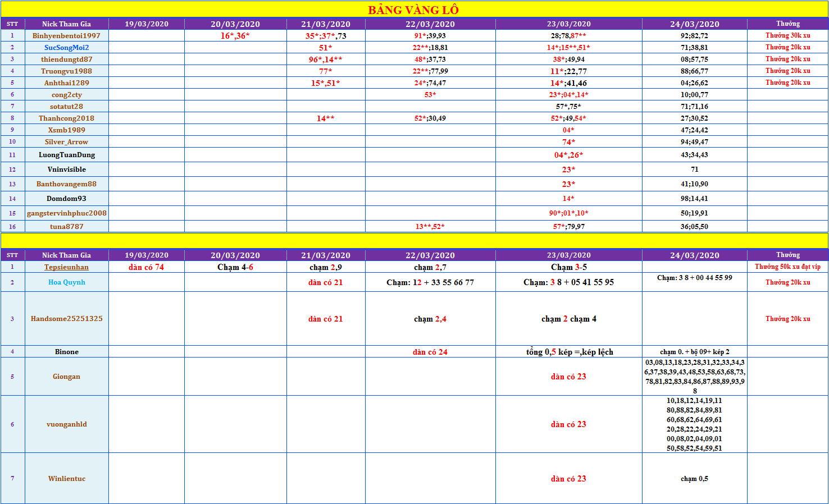Select the 35*;37*,73 cell

(x=326, y=35)
